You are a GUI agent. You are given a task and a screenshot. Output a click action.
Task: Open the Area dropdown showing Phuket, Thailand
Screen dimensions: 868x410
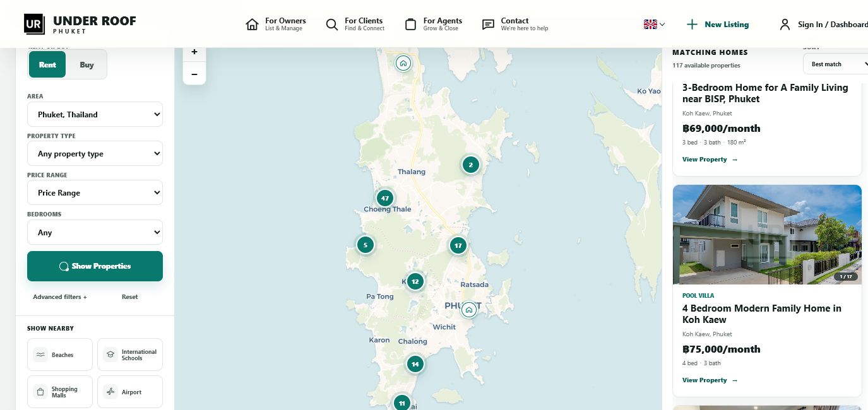pos(95,114)
